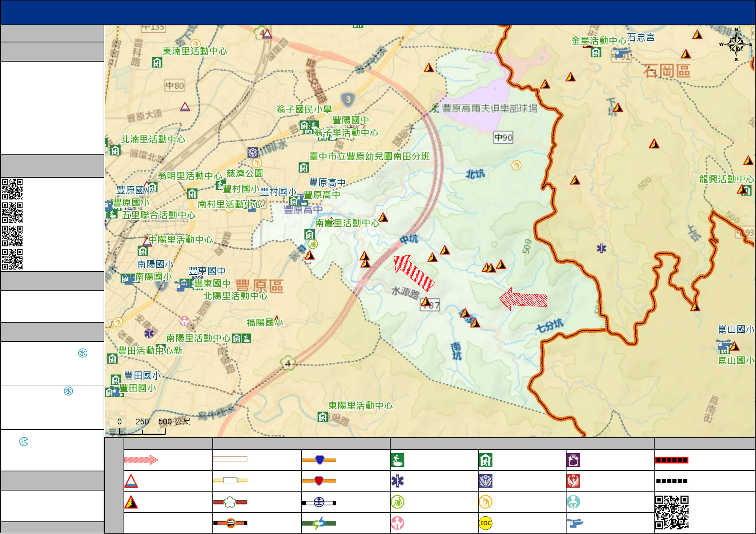This screenshot has height=534, width=756.
Task: Click the flood warning triangle legend icon
Action: [x=131, y=481]
